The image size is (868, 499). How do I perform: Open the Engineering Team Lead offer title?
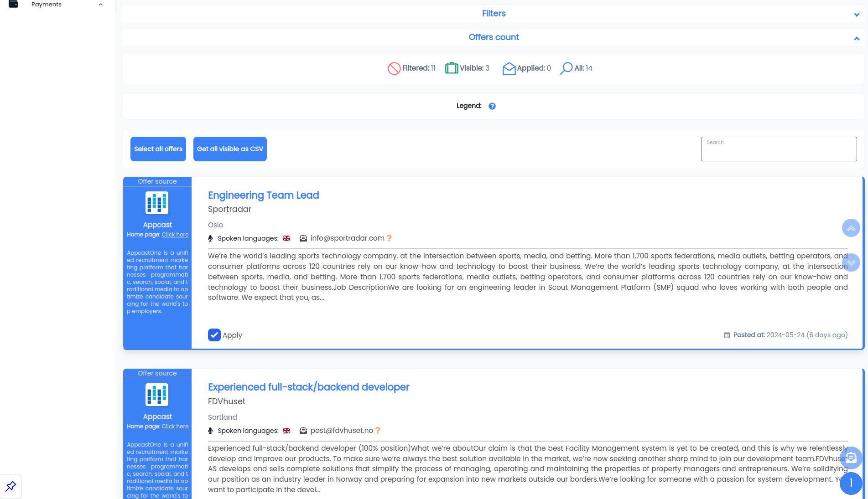pyautogui.click(x=263, y=195)
